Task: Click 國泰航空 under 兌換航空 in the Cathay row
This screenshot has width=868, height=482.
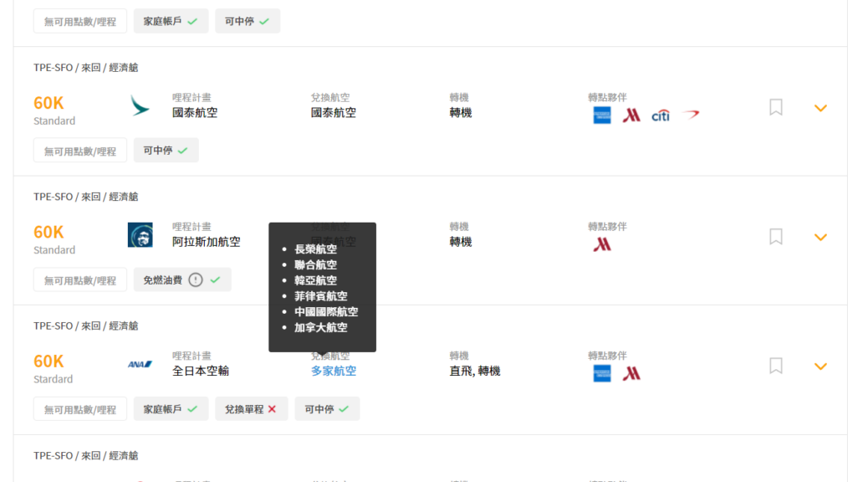Action: pyautogui.click(x=334, y=113)
